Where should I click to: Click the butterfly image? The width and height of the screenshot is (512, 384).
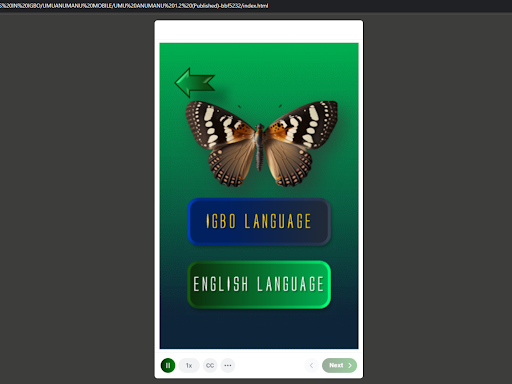[261, 143]
